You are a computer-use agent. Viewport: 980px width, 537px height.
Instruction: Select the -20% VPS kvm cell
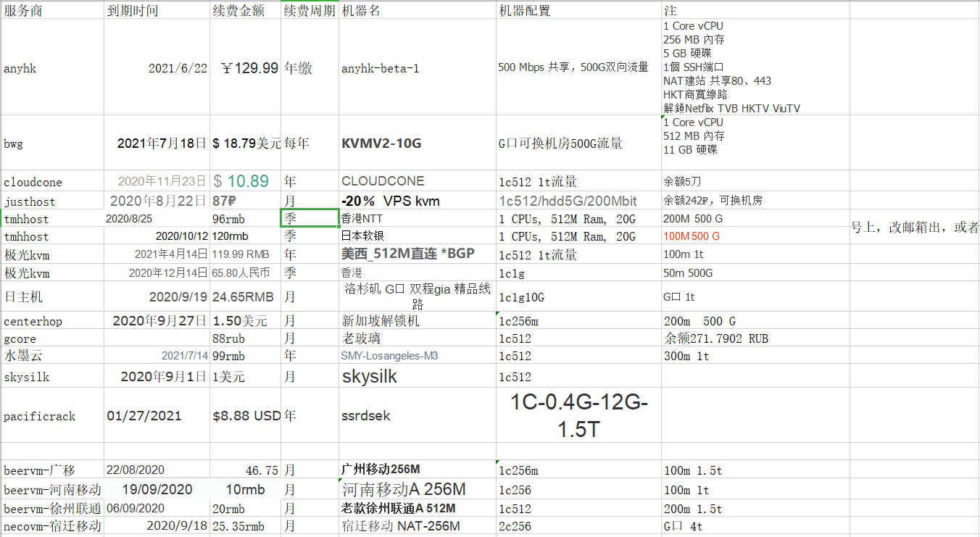coord(418,201)
